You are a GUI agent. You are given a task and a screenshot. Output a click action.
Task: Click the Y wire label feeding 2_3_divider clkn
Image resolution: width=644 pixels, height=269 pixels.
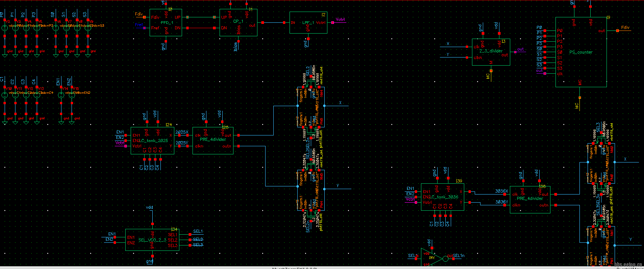[448, 55]
